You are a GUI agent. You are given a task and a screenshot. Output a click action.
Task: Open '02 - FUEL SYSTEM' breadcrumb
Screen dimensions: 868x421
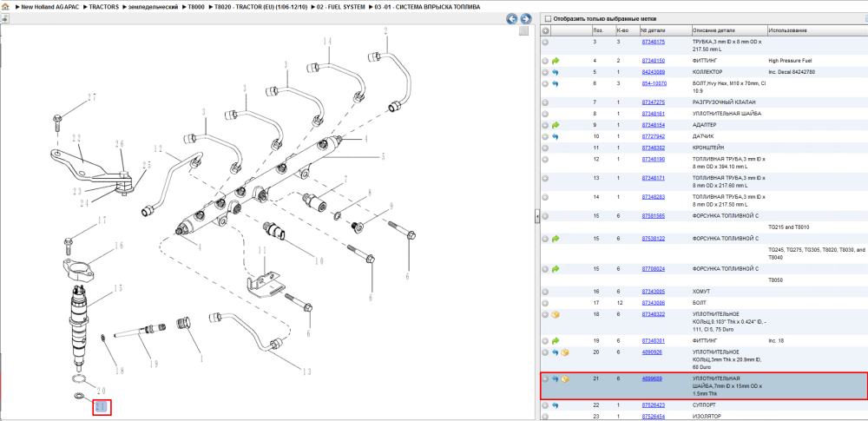[341, 7]
